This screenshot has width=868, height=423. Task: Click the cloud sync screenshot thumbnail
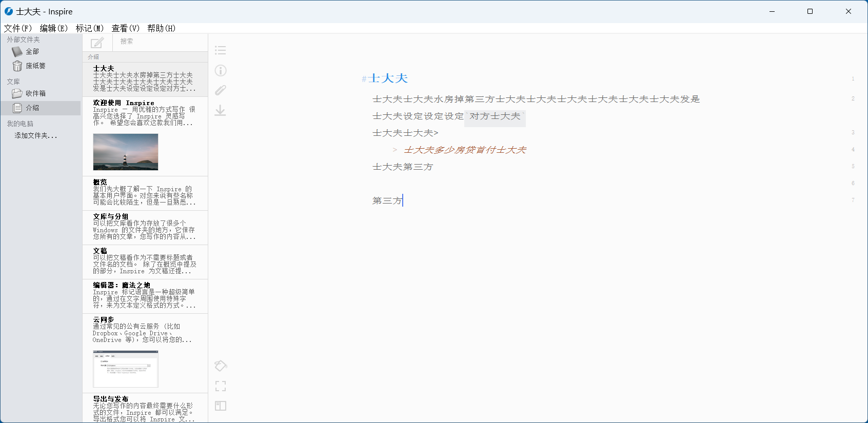coord(126,369)
